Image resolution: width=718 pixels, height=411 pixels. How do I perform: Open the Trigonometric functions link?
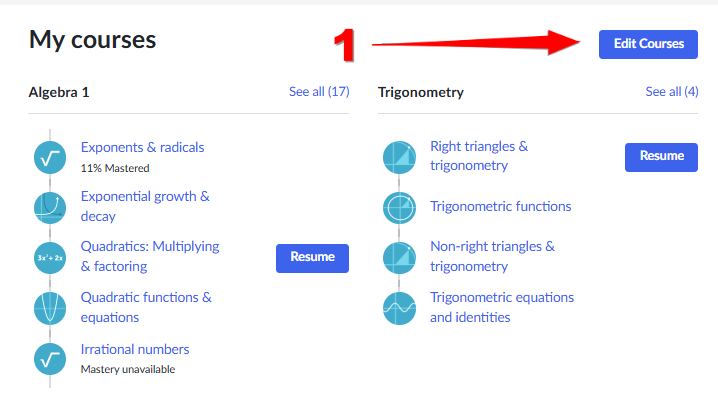[500, 206]
